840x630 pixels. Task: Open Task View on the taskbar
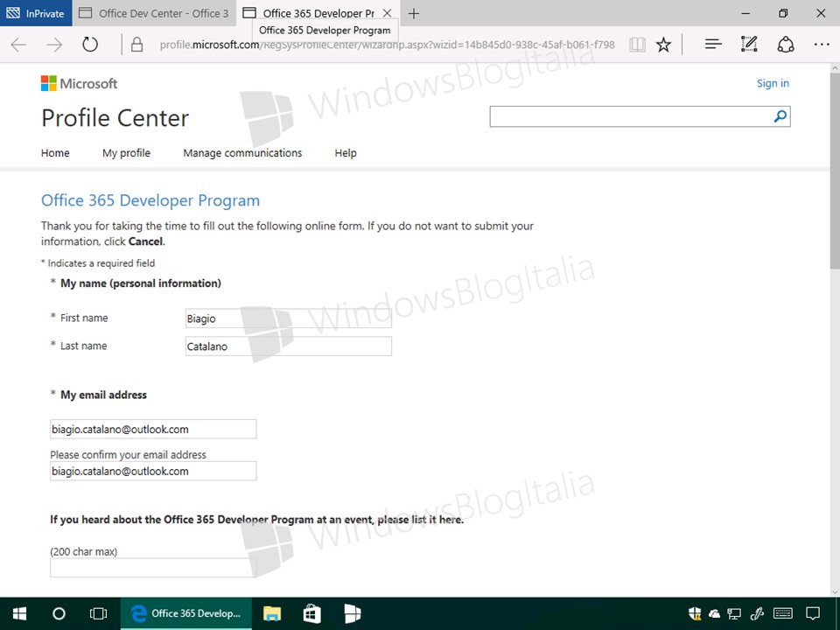(x=98, y=613)
